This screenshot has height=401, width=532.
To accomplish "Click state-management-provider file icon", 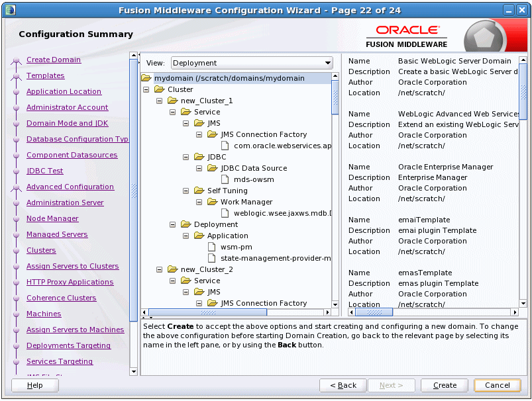I will [212, 258].
